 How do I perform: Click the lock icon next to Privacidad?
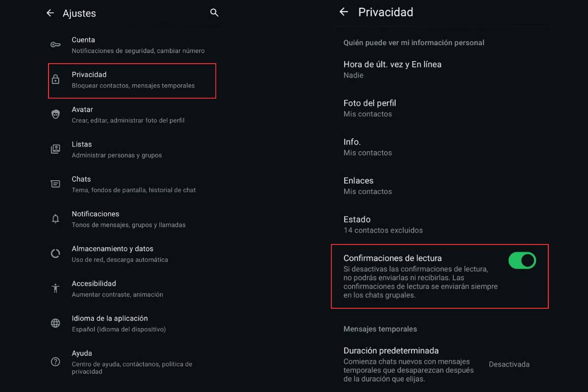(x=55, y=79)
